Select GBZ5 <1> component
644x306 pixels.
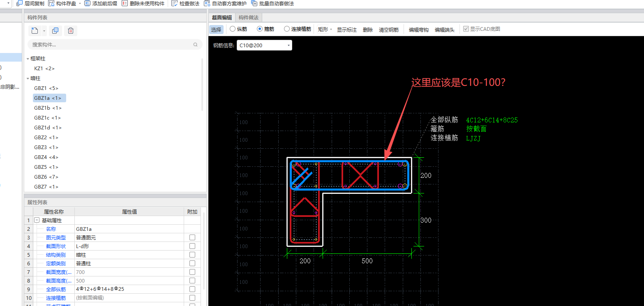tap(46, 167)
